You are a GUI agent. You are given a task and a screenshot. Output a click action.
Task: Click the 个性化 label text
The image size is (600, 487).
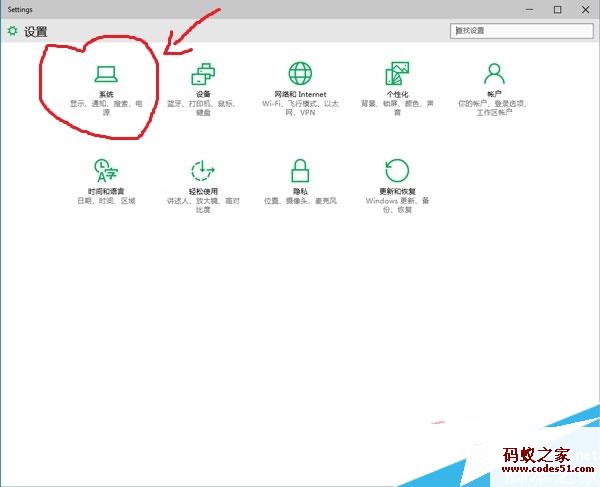(397, 94)
